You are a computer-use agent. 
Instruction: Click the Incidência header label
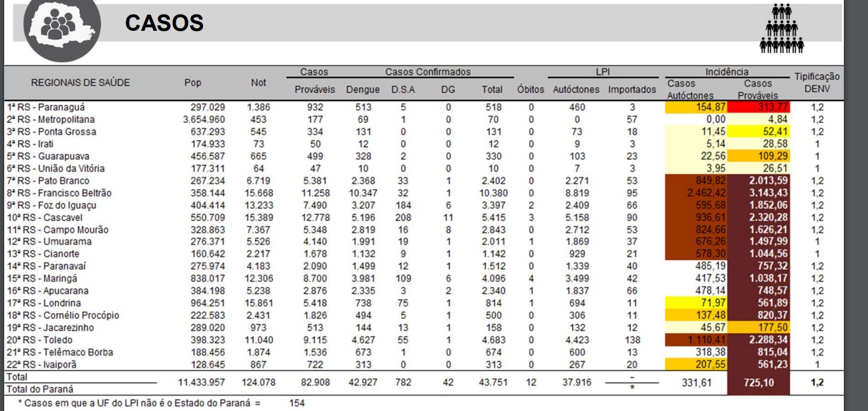(x=726, y=72)
